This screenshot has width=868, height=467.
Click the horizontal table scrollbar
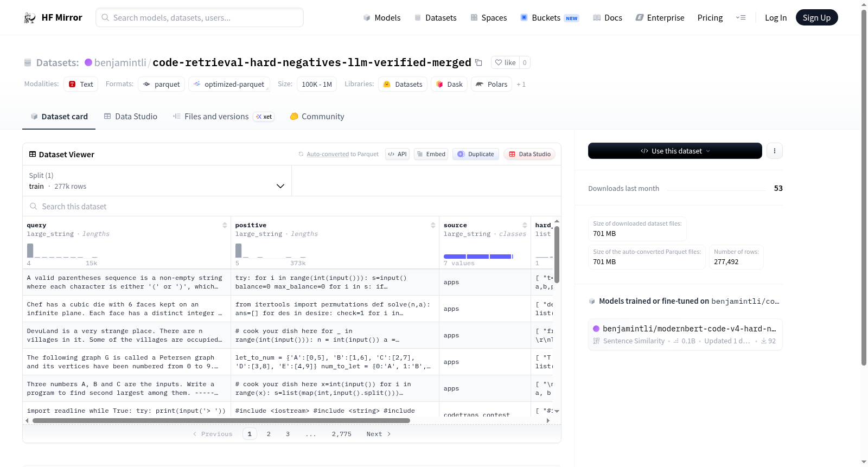coord(221,420)
